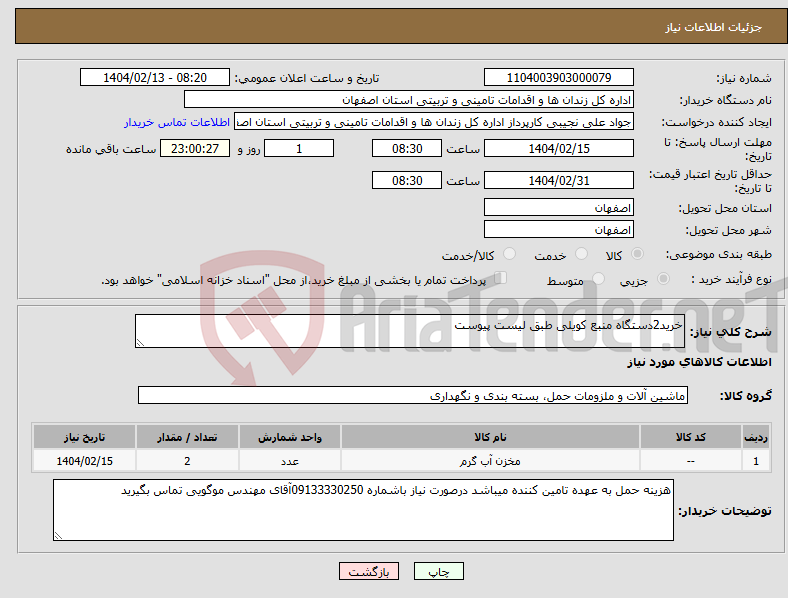Click the جزئیات اطلاعات نیاز header title
The height and width of the screenshot is (598, 788).
tap(714, 27)
